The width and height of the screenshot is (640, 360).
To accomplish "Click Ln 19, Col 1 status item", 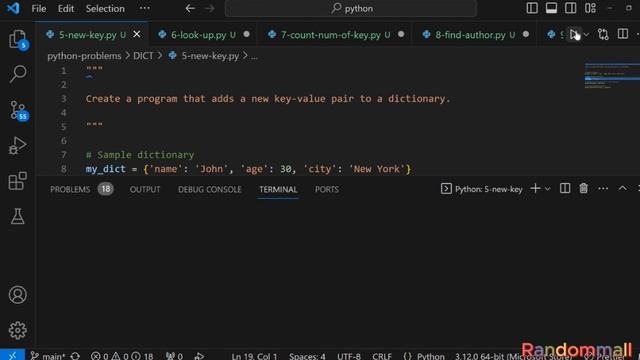I will pyautogui.click(x=254, y=356).
